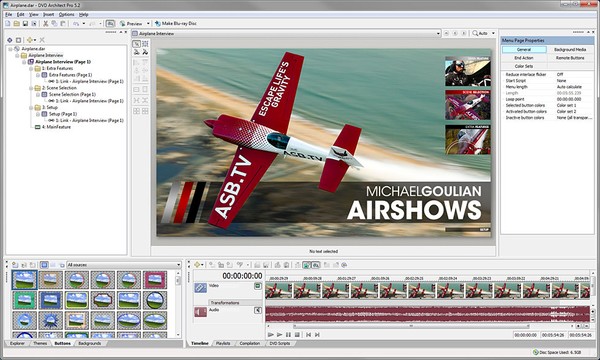The height and width of the screenshot is (360, 600).
Task: Open the Insert menu
Action: (x=49, y=15)
